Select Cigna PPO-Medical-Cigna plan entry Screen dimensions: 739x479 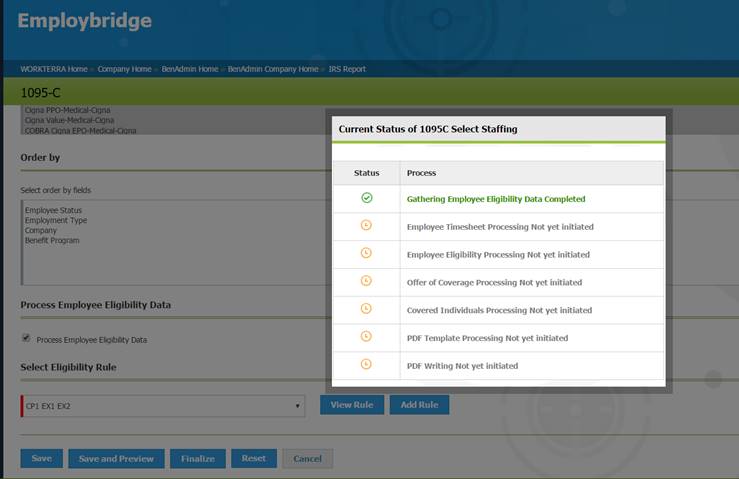tap(67, 110)
